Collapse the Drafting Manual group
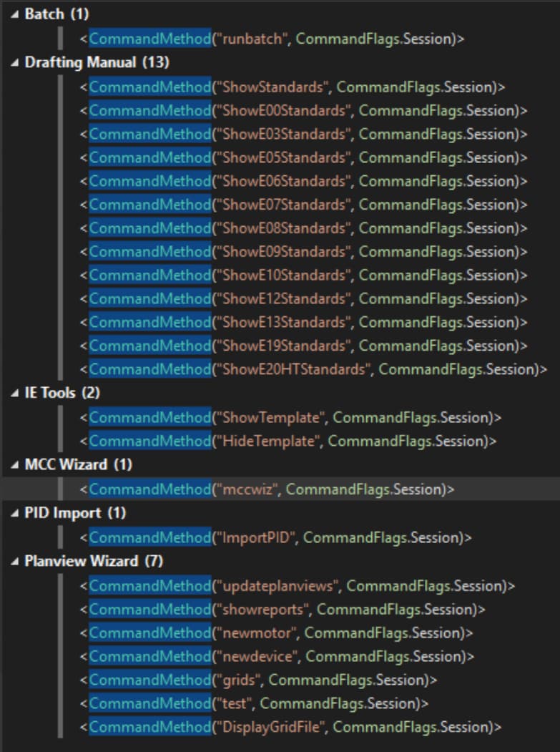560x752 pixels. click(x=16, y=62)
